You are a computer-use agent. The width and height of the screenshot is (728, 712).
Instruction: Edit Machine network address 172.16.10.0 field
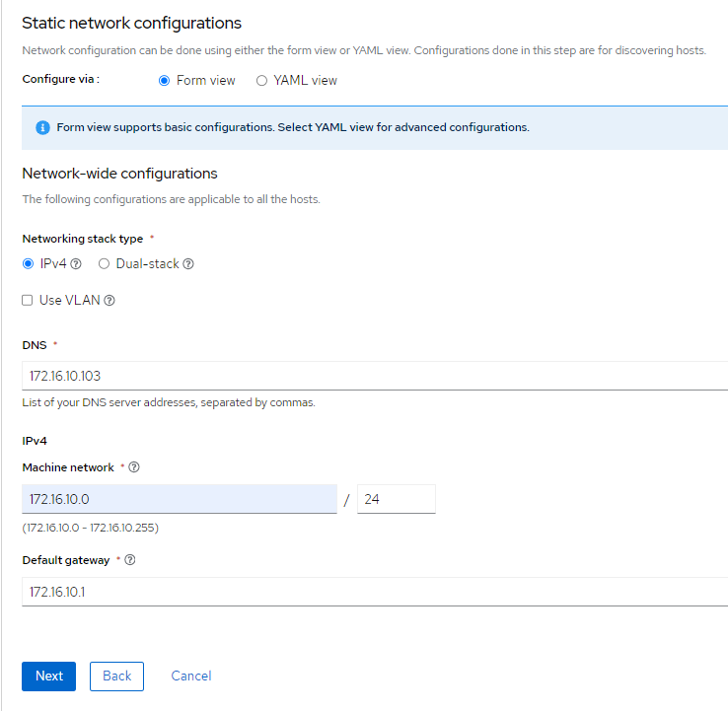tap(180, 499)
